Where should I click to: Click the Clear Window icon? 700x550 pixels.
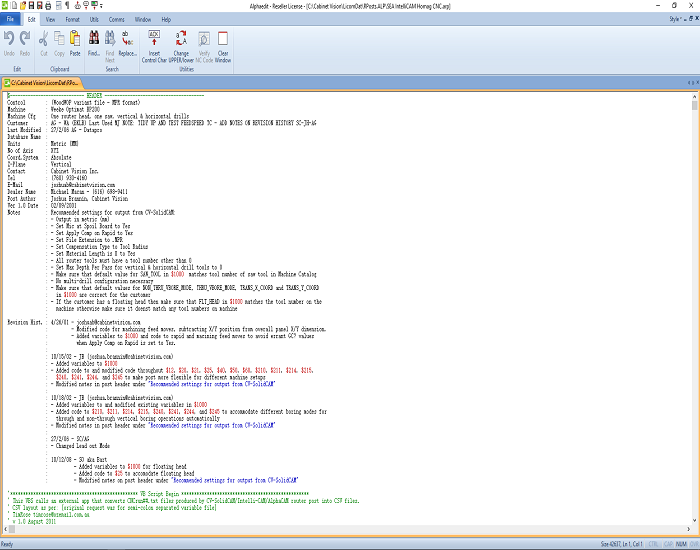(x=223, y=44)
